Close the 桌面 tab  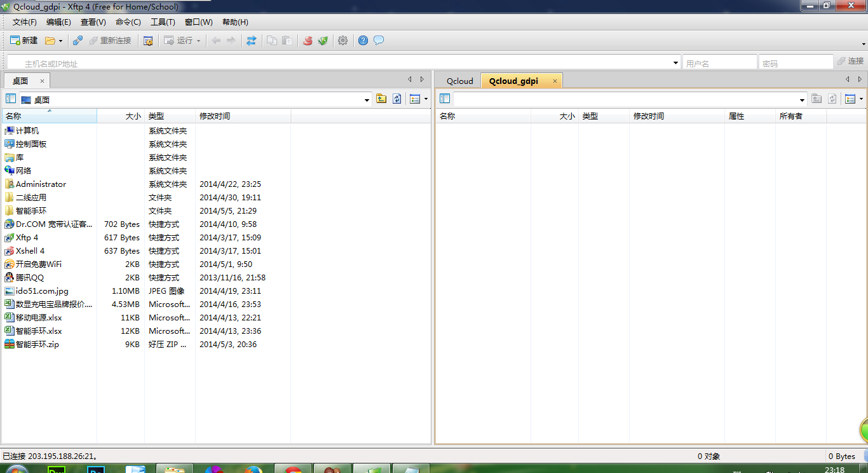(43, 81)
